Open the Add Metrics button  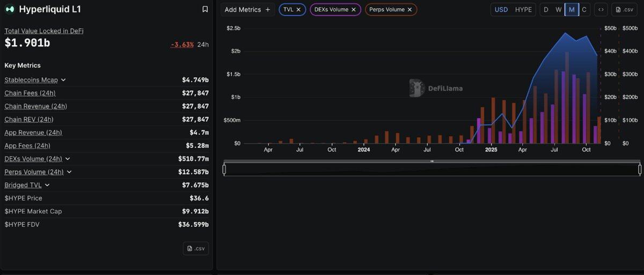[247, 10]
